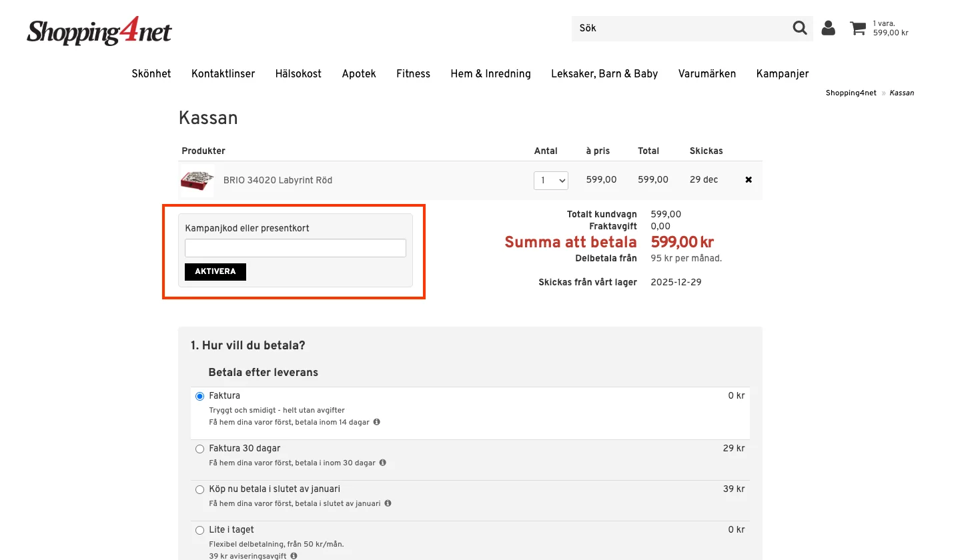Click the search magnifying glass icon
The width and height of the screenshot is (970, 560).
click(x=799, y=28)
